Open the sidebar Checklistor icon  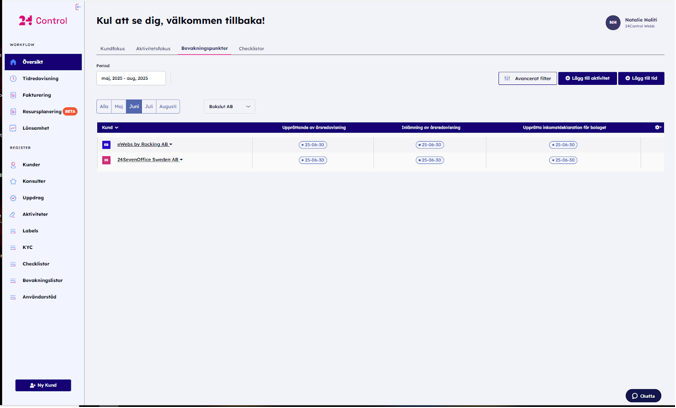[x=13, y=264]
